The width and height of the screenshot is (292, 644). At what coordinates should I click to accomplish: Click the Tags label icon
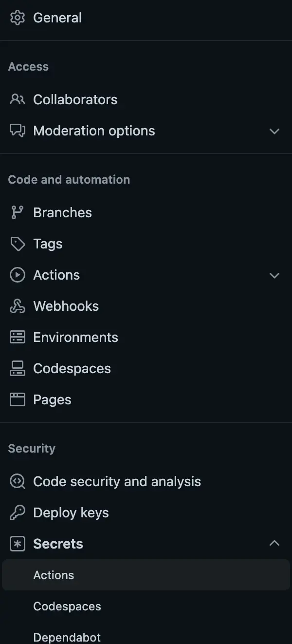point(18,244)
